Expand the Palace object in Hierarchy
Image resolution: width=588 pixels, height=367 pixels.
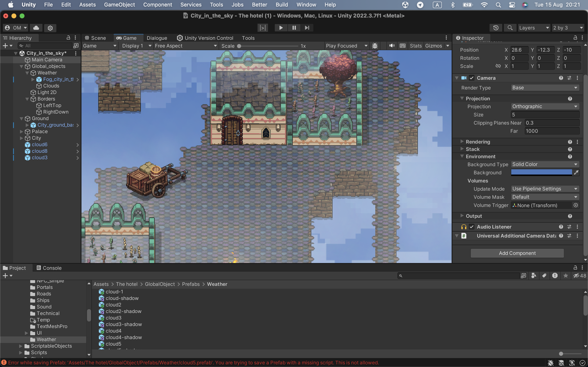point(21,132)
